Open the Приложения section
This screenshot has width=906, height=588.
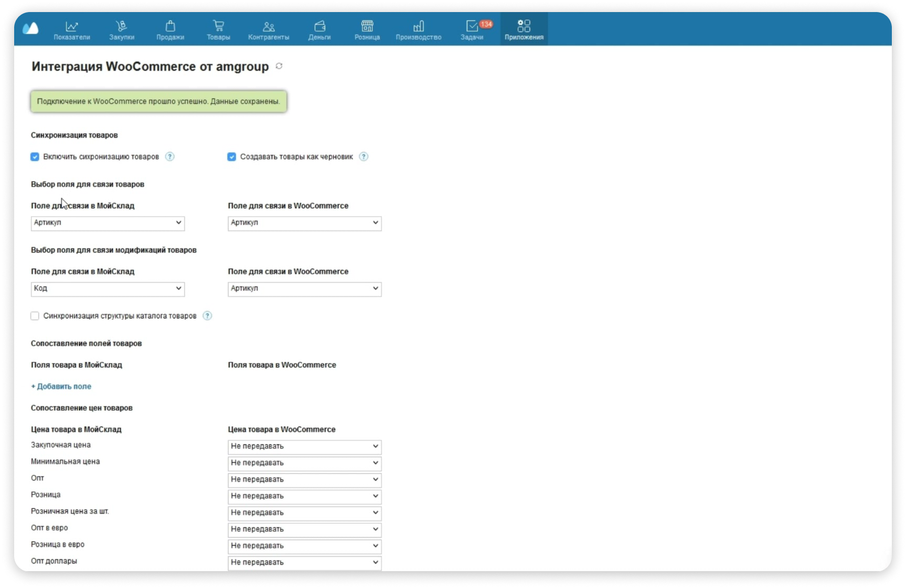point(524,30)
